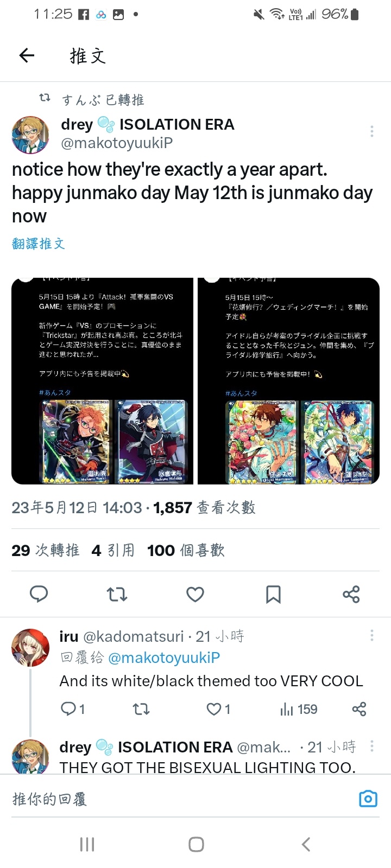View the 4 quote tweets
The width and height of the screenshot is (391, 868).
[113, 551]
